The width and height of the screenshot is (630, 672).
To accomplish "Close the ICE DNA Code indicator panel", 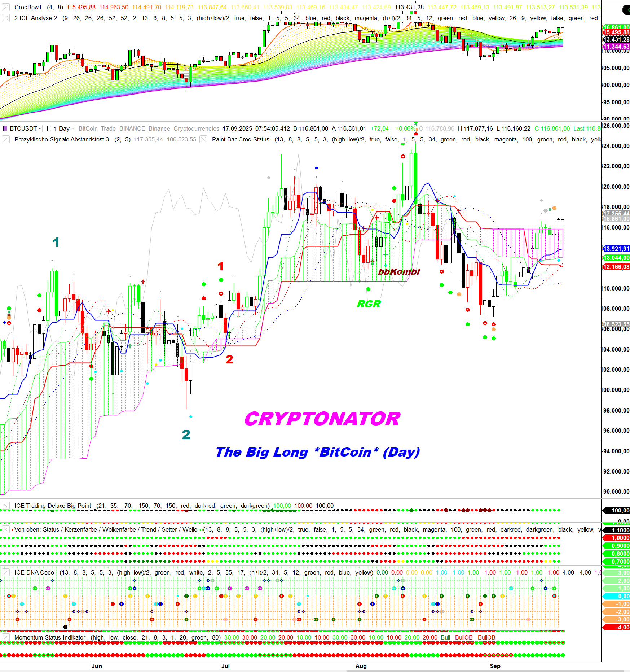I will point(6,572).
